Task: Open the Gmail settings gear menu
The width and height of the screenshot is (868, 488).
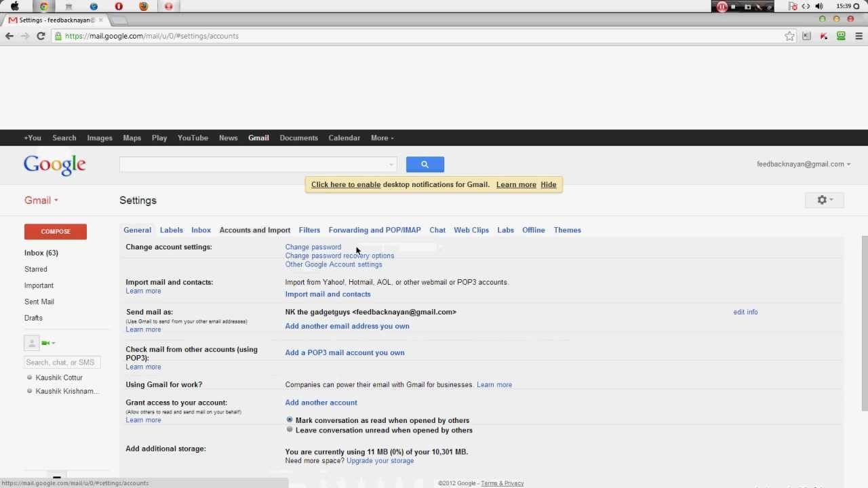Action: point(824,200)
